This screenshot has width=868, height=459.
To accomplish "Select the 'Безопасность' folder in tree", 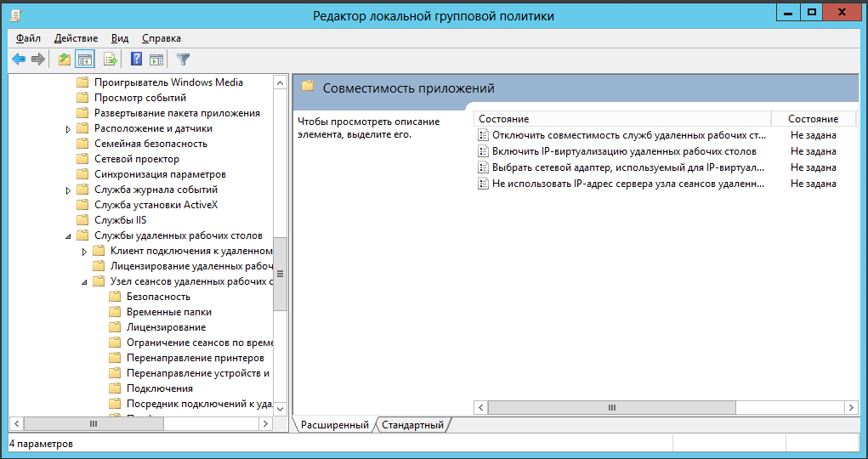I will [158, 297].
